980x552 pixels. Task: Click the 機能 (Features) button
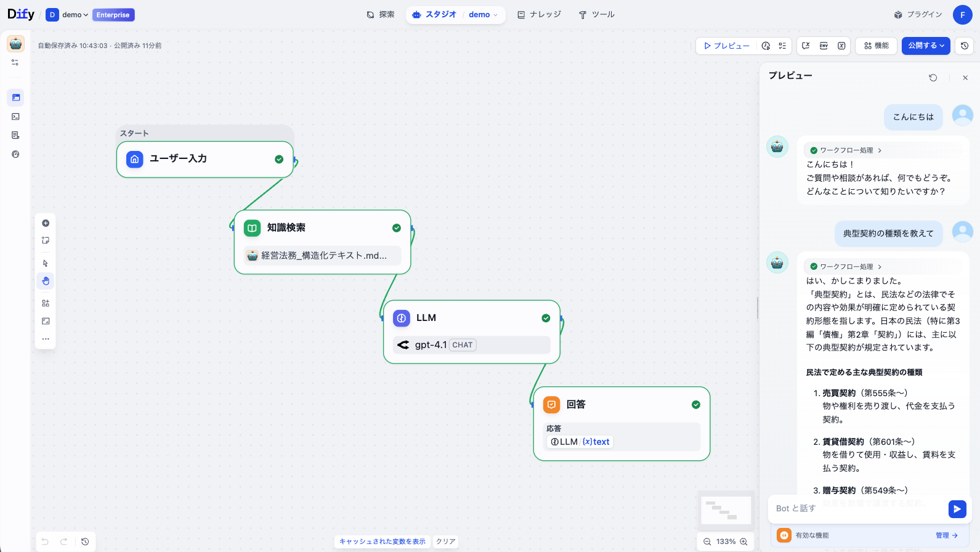(876, 46)
